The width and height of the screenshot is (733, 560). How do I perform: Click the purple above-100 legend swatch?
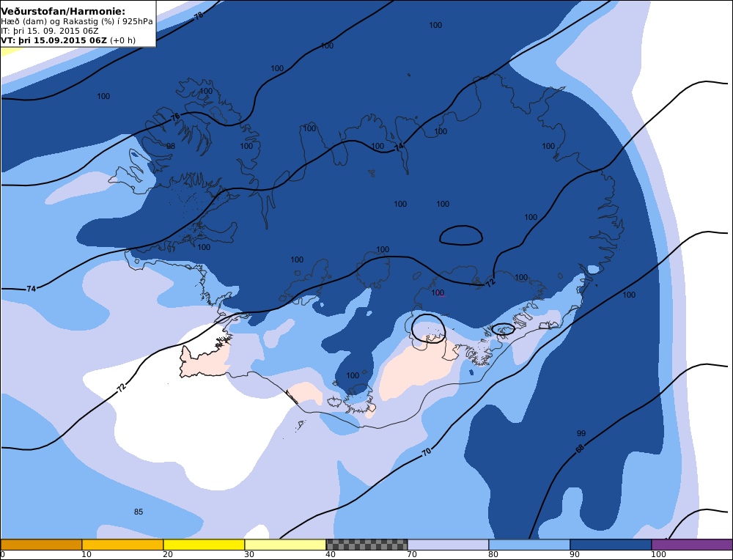point(692,545)
